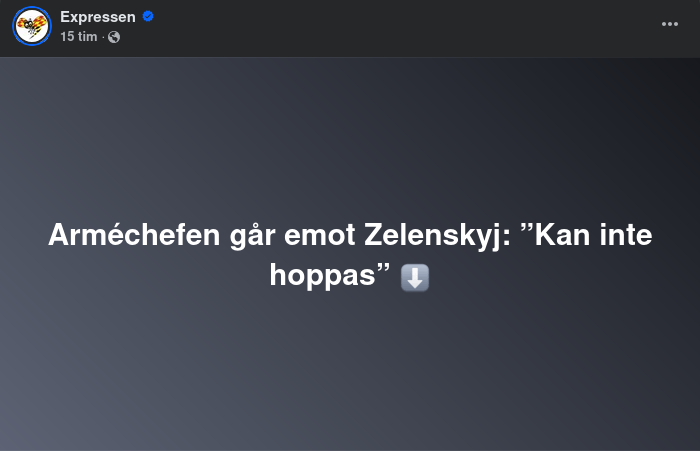This screenshot has width=700, height=451.
Task: Click the quoted text 'Kan inte'
Action: (593, 235)
